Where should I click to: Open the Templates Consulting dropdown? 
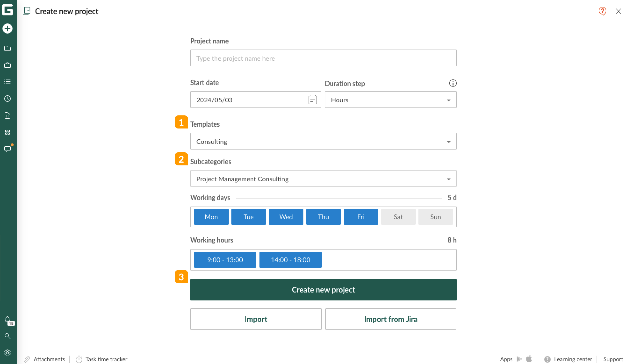(323, 141)
